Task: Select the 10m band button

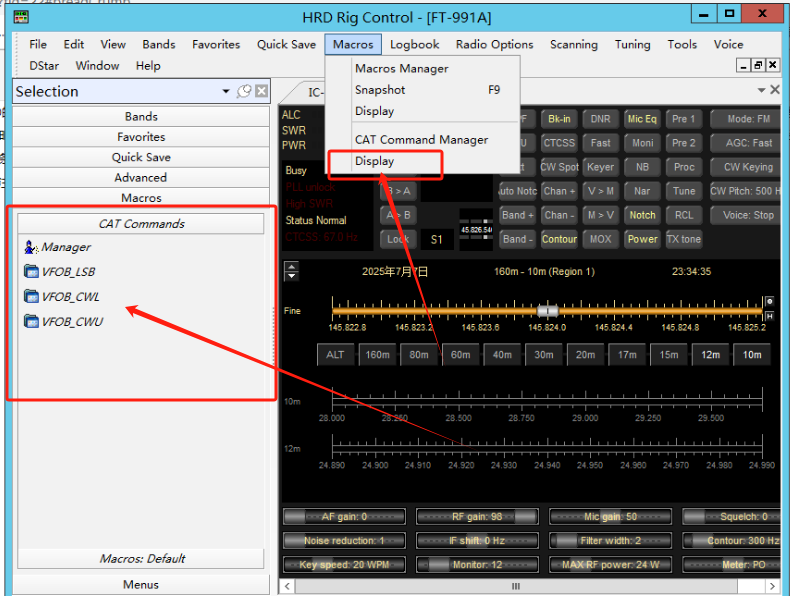Action: (752, 355)
